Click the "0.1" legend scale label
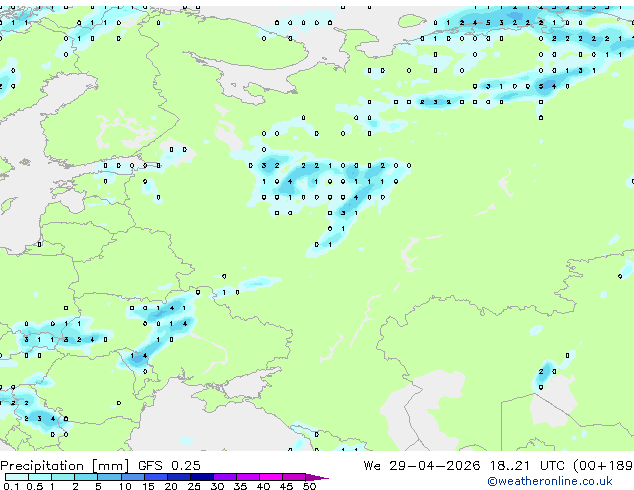 [x=11, y=486]
